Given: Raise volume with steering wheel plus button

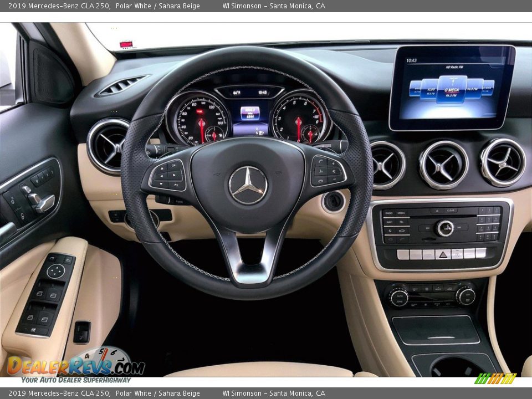Looking at the screenshot, I should 333,163.
